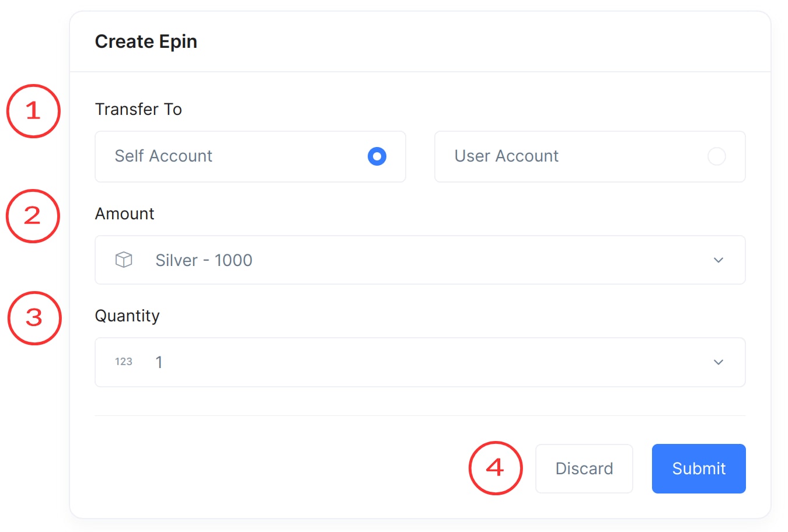Click the Quantity value "1" field
788x532 pixels.
click(159, 362)
